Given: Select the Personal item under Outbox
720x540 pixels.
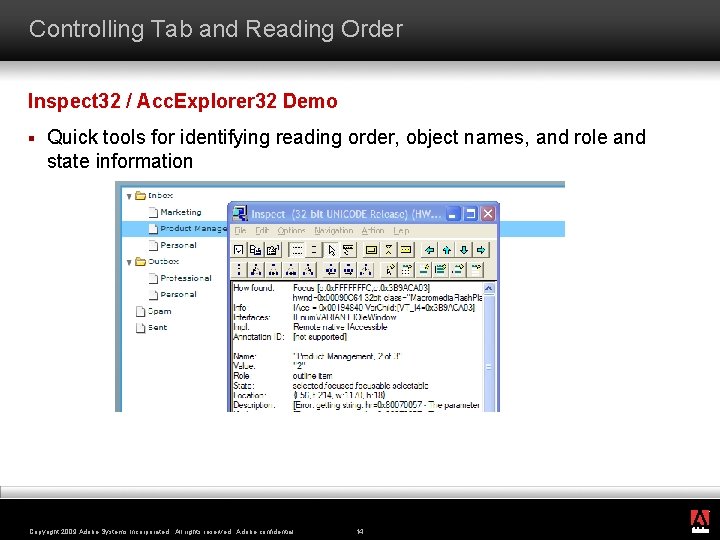Looking at the screenshot, I should pos(173,294).
